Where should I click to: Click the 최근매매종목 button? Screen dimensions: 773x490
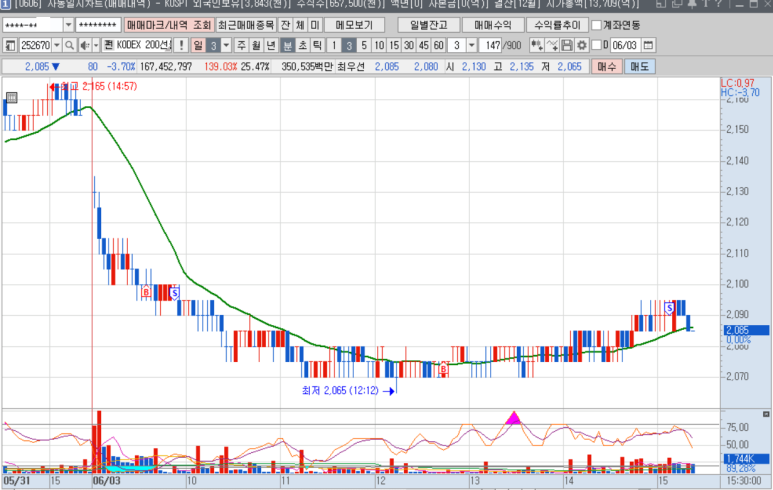(x=246, y=25)
